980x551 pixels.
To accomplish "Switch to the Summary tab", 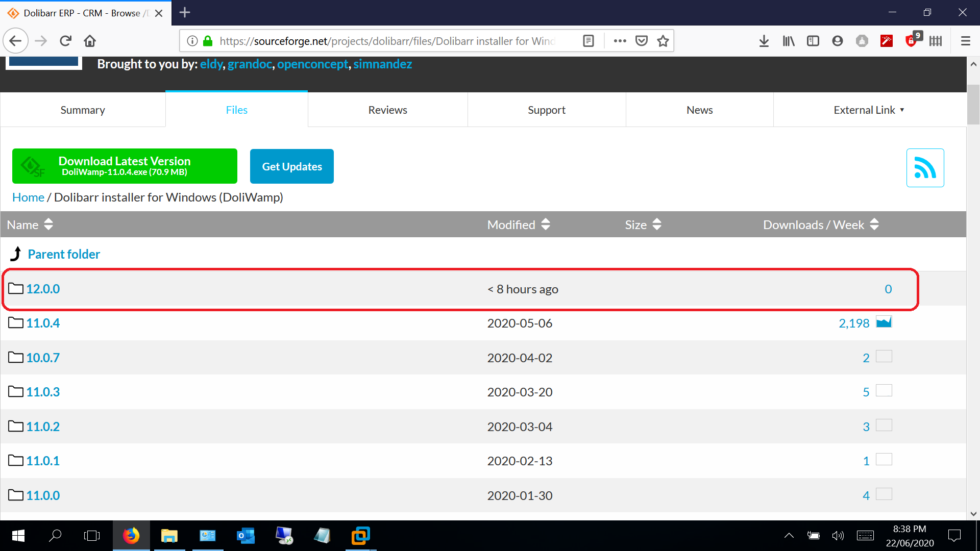I will [83, 110].
